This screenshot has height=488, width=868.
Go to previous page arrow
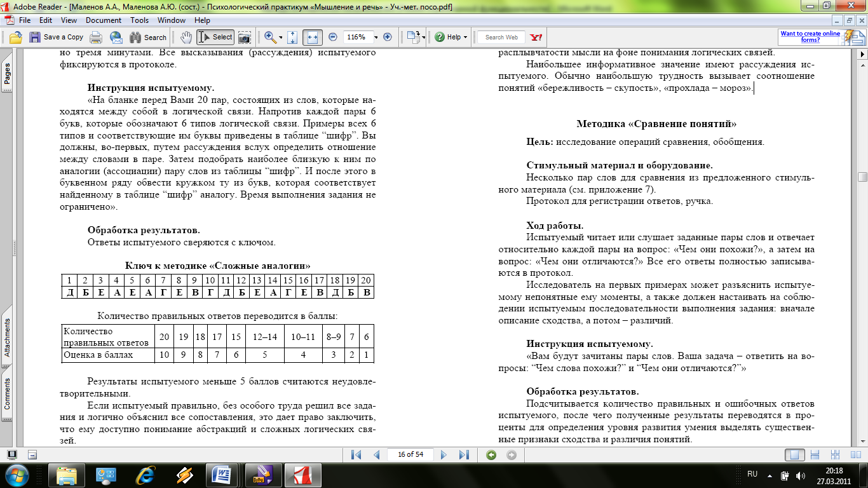(376, 454)
